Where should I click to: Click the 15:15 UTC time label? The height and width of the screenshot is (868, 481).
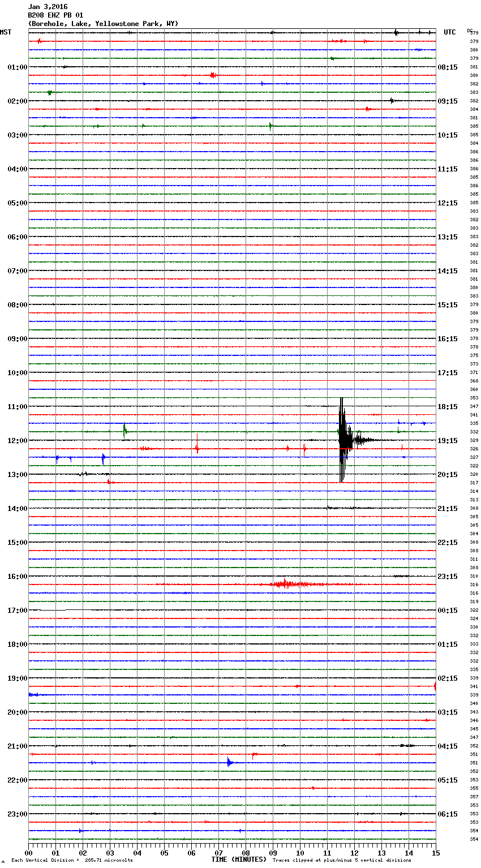(x=448, y=305)
